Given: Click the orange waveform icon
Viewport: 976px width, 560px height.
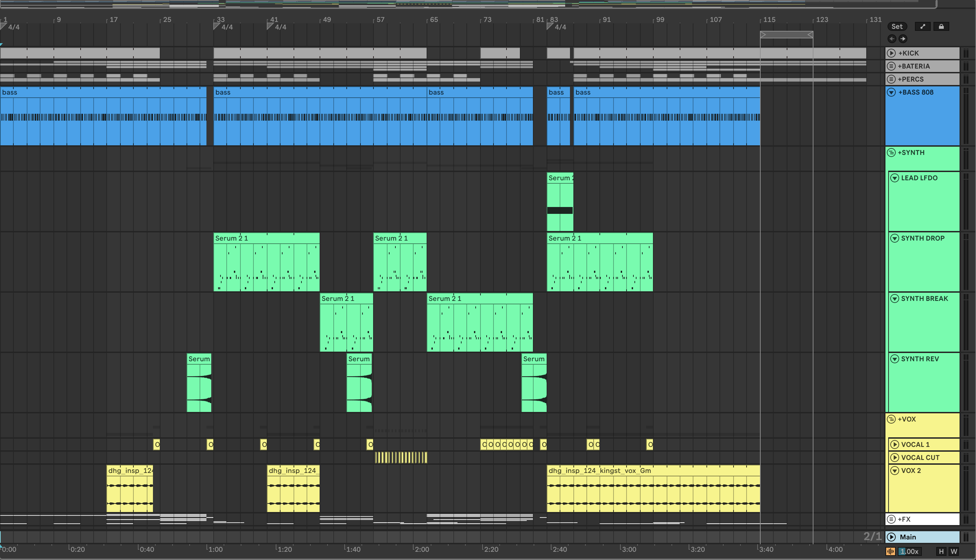Looking at the screenshot, I should (891, 551).
